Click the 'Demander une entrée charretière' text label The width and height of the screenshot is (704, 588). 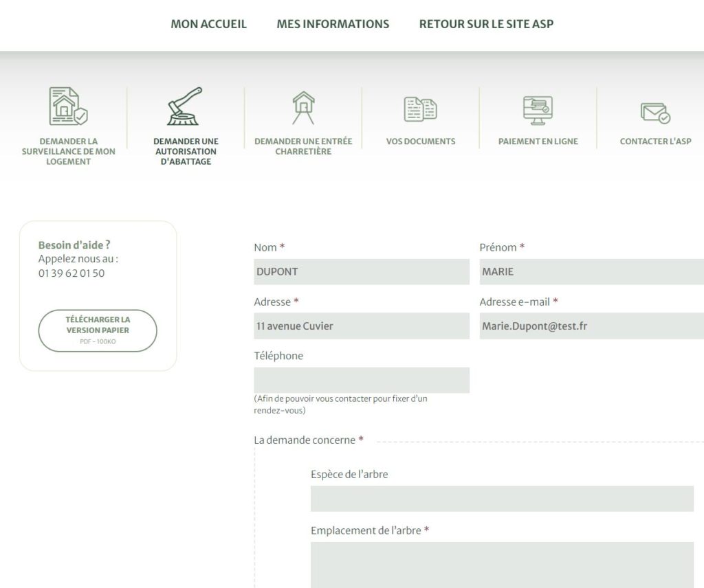coord(303,146)
